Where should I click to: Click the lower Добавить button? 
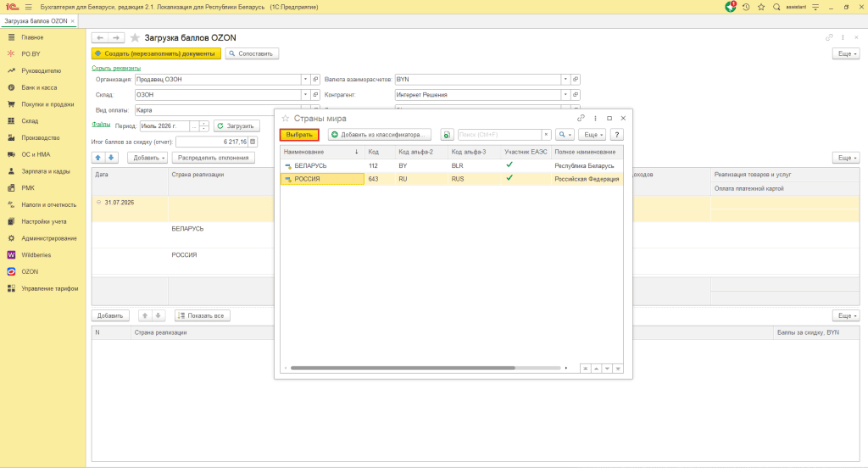(x=110, y=315)
